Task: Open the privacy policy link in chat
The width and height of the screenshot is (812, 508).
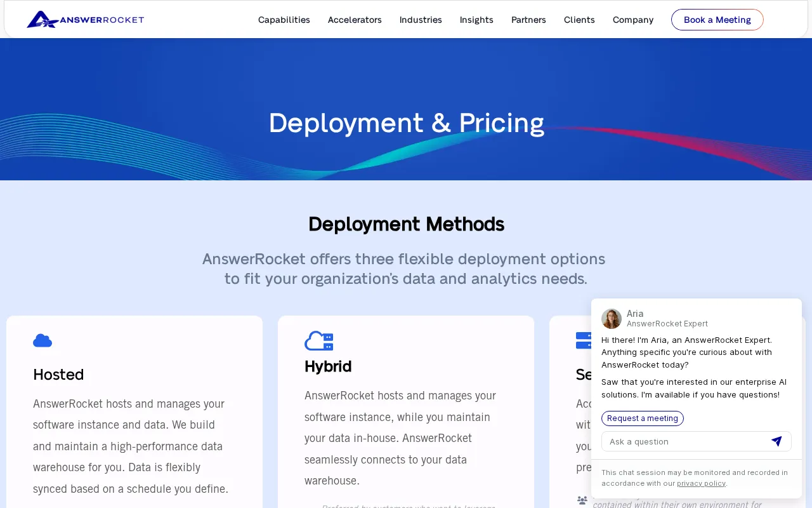Action: (701, 483)
